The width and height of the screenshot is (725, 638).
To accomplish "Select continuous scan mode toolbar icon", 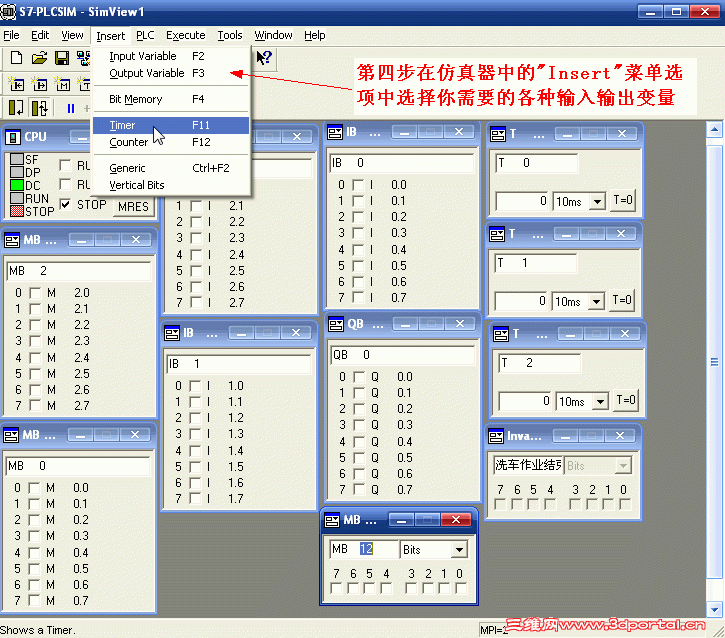I will pyautogui.click(x=39, y=108).
